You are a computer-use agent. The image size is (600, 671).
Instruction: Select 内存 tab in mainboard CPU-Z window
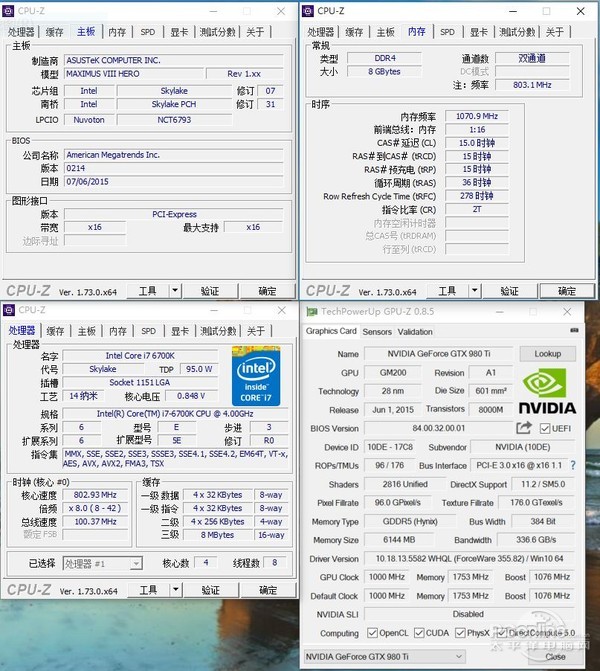pos(117,32)
